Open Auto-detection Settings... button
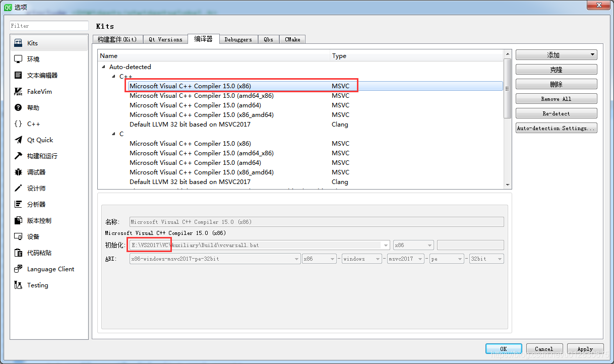Viewport: 614px width, 364px height. [x=556, y=128]
